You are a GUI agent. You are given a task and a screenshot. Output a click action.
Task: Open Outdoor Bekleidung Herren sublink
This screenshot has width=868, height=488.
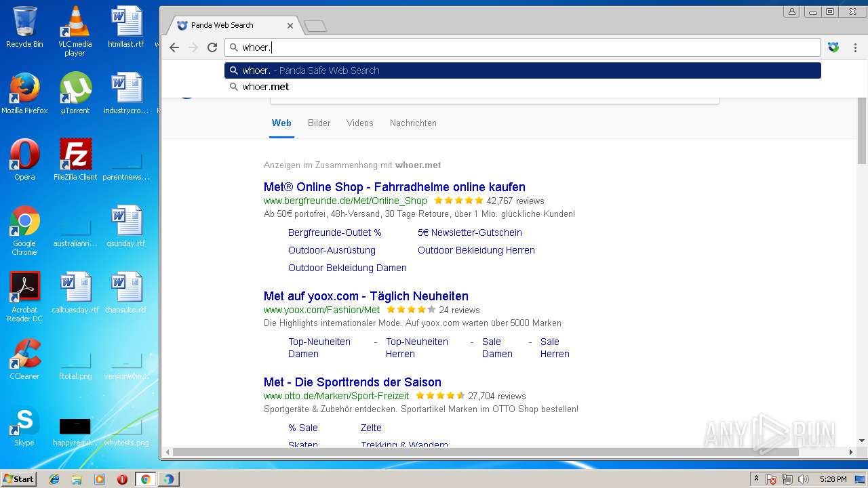point(476,250)
